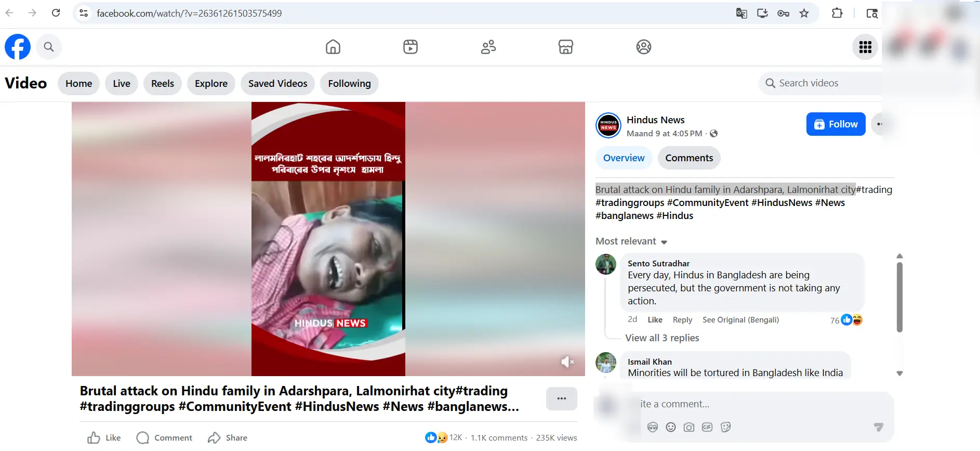This screenshot has height=451, width=980.
Task: Open the emoji picker in comment box
Action: click(671, 427)
